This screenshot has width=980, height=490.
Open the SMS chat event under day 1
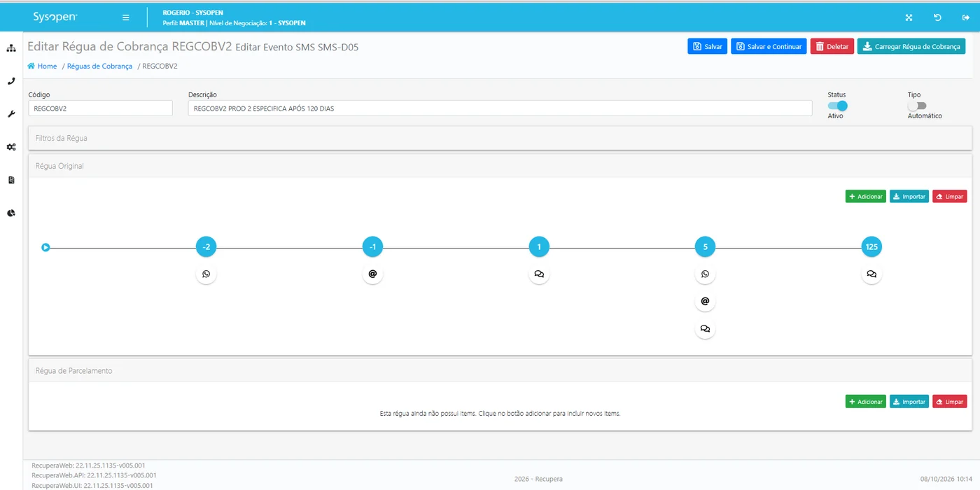click(x=539, y=274)
